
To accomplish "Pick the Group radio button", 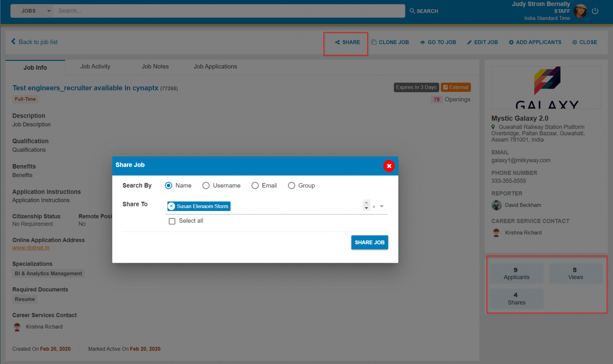I will pyautogui.click(x=292, y=186).
